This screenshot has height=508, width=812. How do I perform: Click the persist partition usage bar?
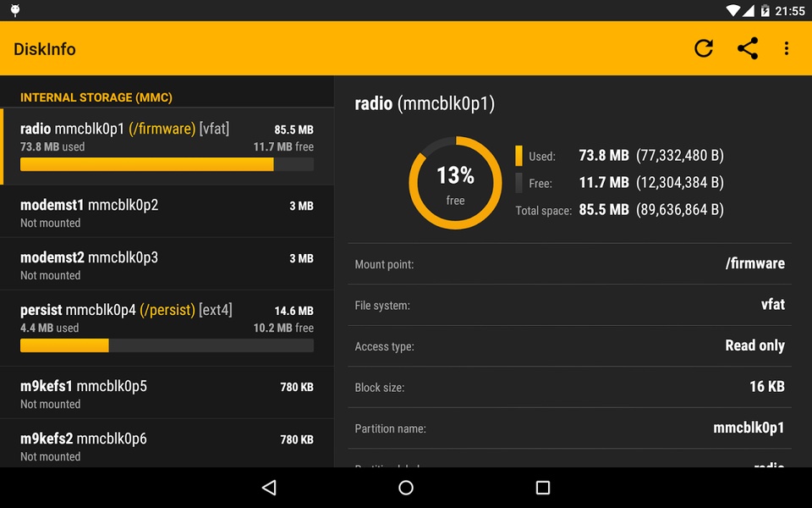167,345
